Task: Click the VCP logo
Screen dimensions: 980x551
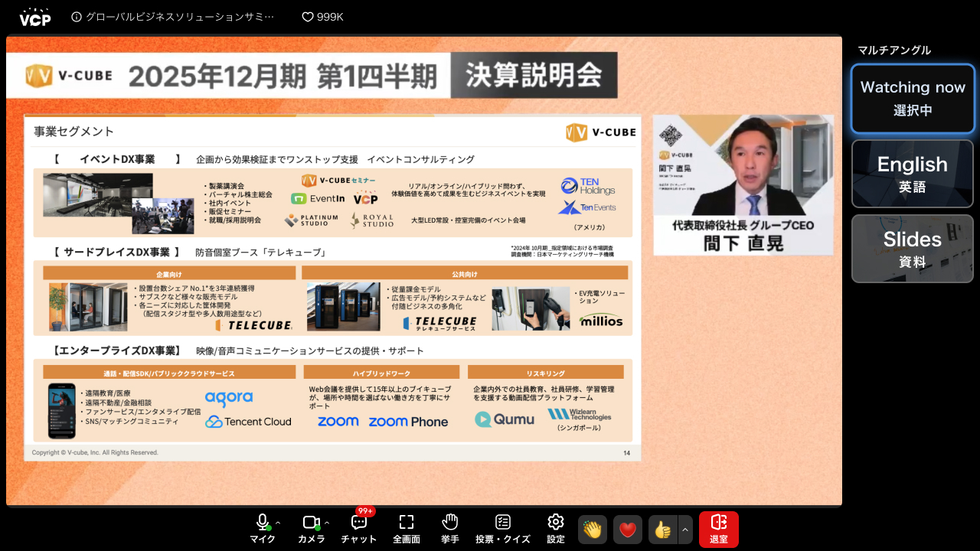Action: 35,17
